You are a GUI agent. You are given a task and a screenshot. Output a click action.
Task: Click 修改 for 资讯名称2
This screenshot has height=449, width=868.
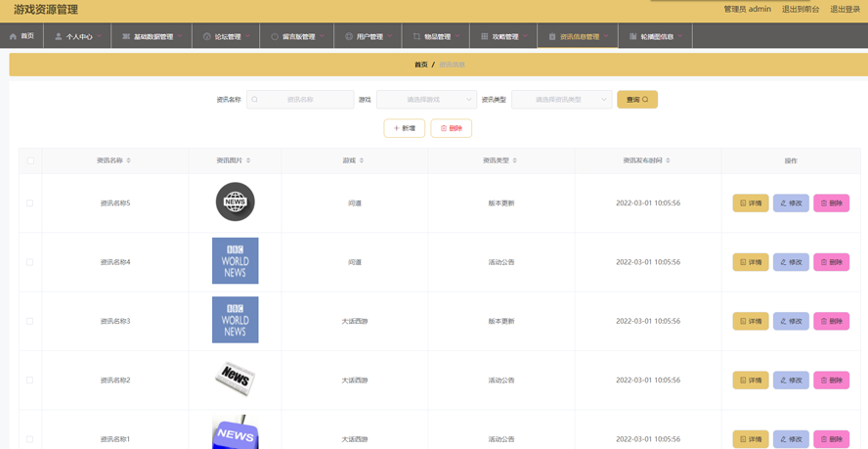click(791, 381)
